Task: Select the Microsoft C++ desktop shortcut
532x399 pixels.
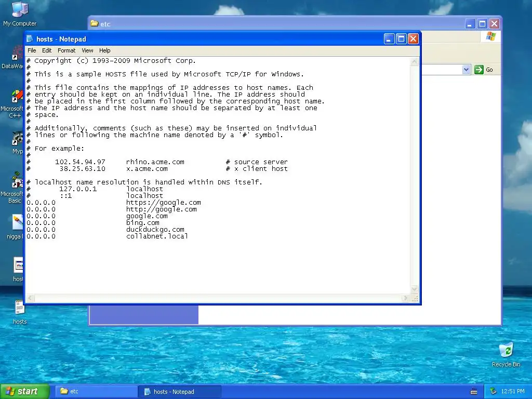Action: click(14, 104)
